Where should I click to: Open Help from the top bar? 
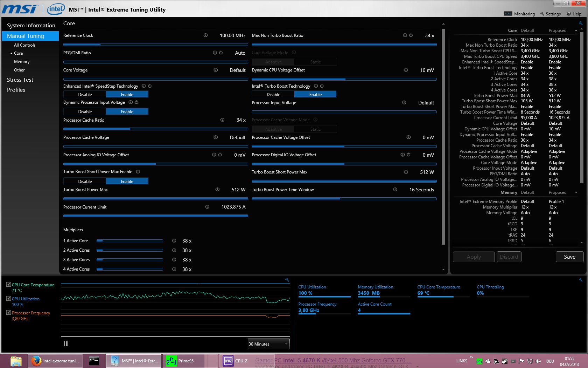(574, 14)
